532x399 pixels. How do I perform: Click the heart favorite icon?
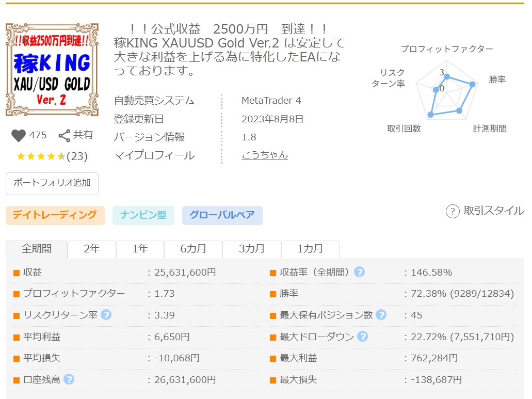[x=19, y=135]
